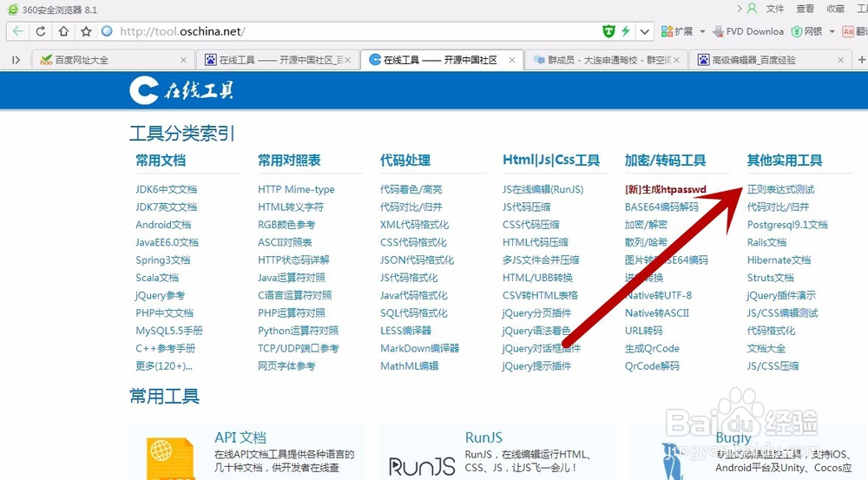The width and height of the screenshot is (868, 480).
Task: Open Hibernate文档 link
Action: [x=779, y=260]
